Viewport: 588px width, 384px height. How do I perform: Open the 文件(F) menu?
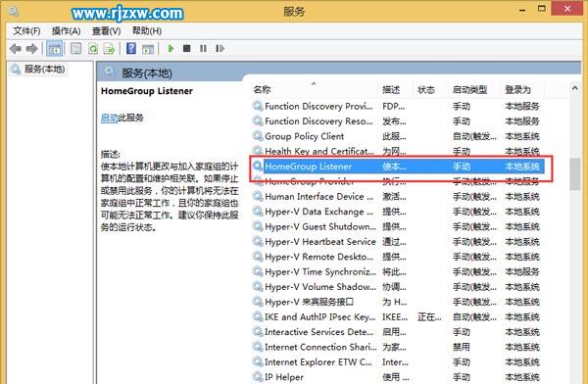27,30
